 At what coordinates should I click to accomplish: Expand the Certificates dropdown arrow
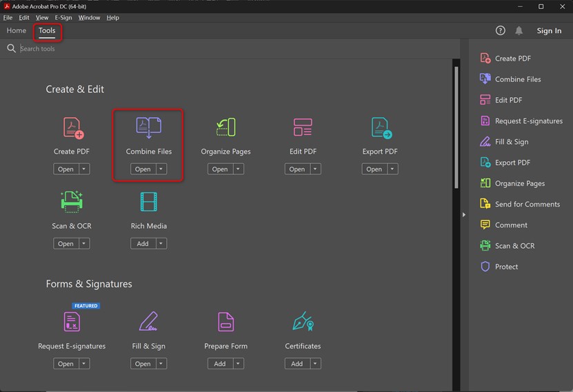coord(315,364)
